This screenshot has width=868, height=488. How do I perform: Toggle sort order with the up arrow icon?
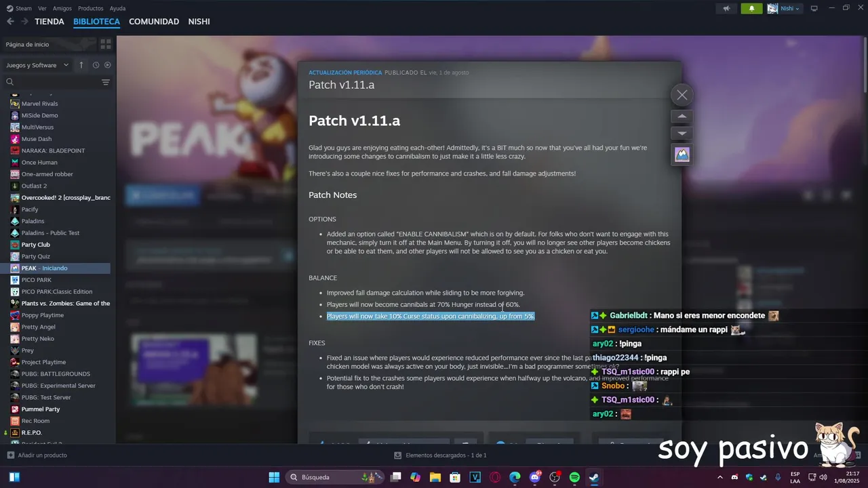click(81, 65)
